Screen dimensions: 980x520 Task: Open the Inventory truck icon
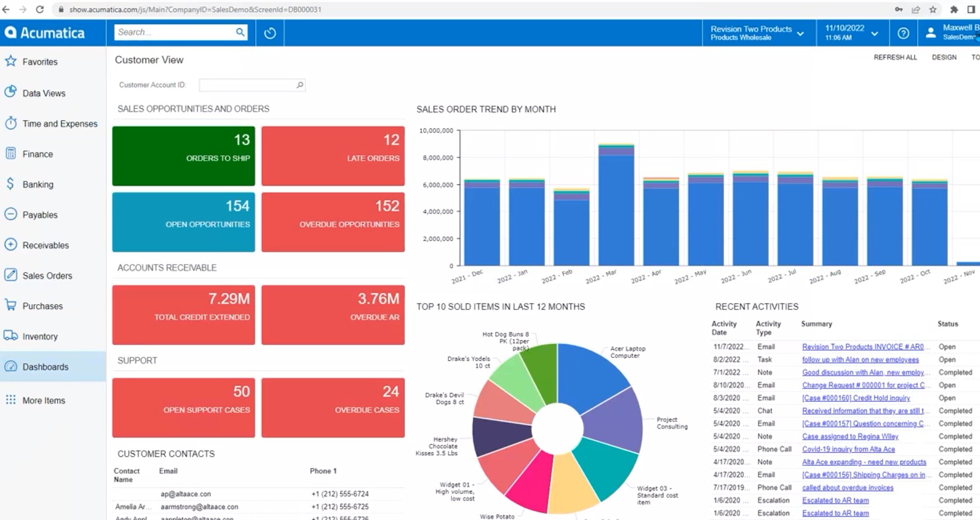pos(11,336)
